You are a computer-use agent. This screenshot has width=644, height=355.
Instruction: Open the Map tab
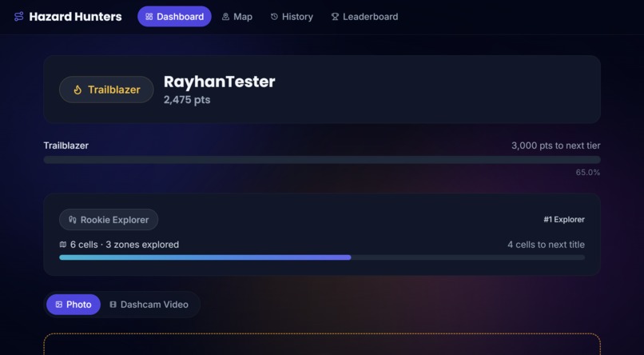click(237, 17)
